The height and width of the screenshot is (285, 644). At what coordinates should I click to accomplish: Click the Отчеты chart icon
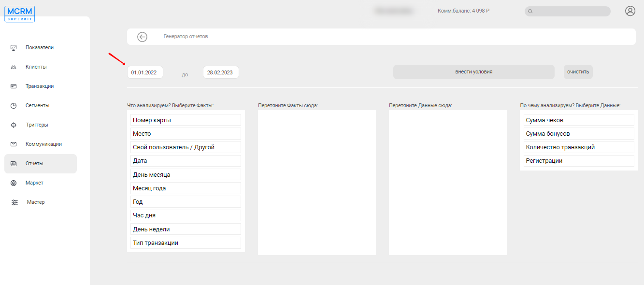click(x=14, y=163)
